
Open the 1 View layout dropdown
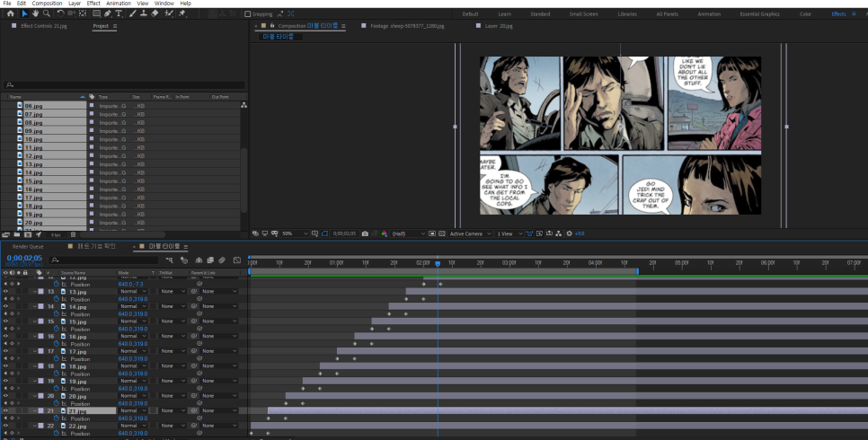pos(509,233)
